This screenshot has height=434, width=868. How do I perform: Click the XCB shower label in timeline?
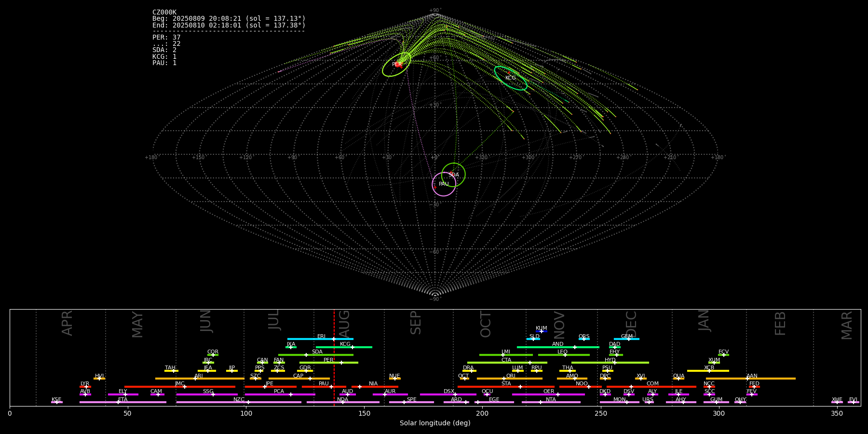[x=709, y=368]
